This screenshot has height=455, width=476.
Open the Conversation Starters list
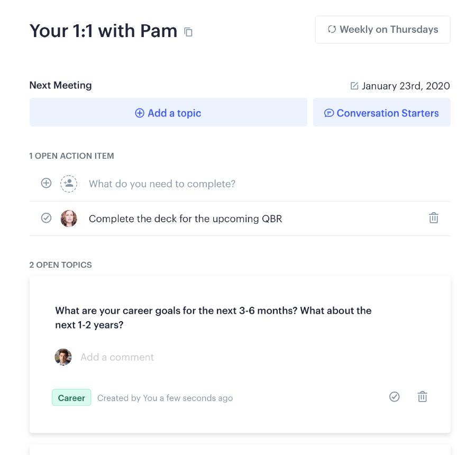381,112
